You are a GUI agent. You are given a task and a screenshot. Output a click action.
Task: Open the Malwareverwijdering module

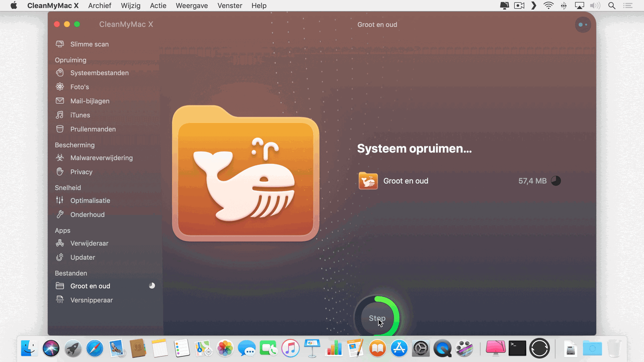tap(101, 158)
